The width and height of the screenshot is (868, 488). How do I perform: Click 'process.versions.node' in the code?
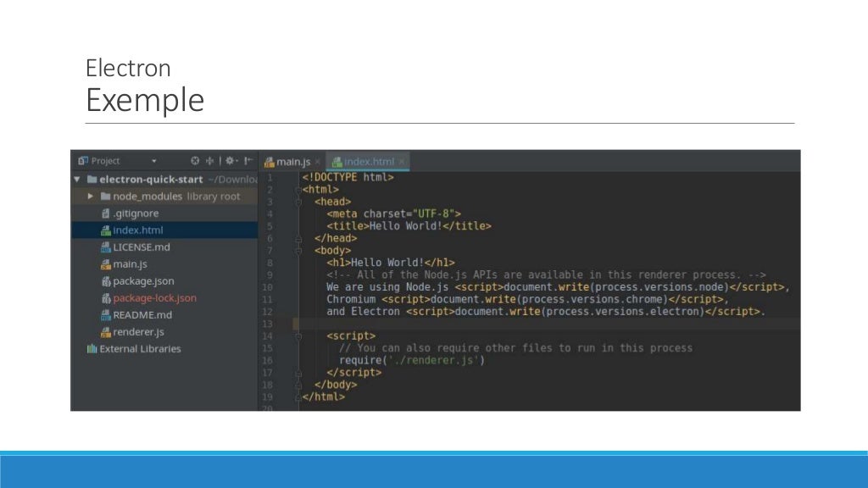tap(659, 287)
